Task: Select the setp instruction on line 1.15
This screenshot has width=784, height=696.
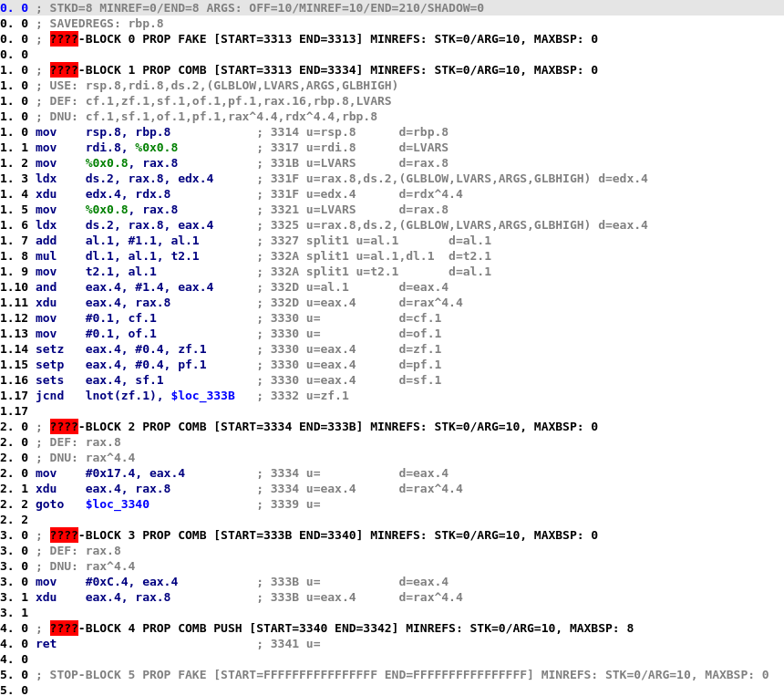Action: pyautogui.click(x=49, y=364)
